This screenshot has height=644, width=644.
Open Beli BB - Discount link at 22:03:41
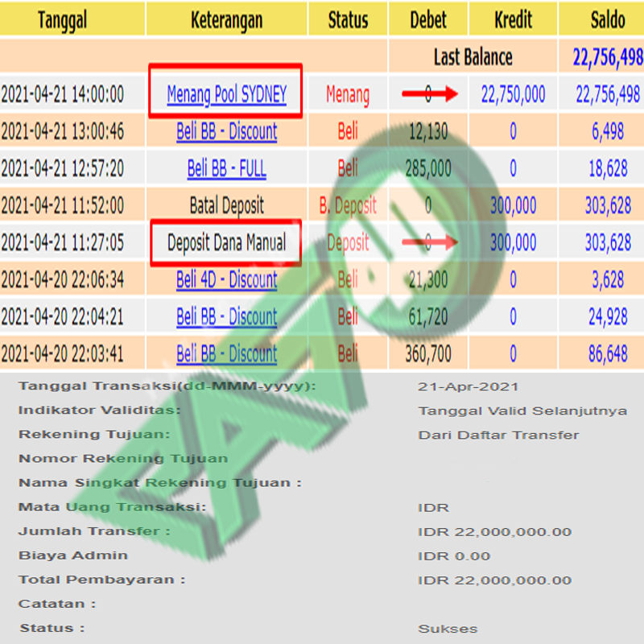point(227,353)
